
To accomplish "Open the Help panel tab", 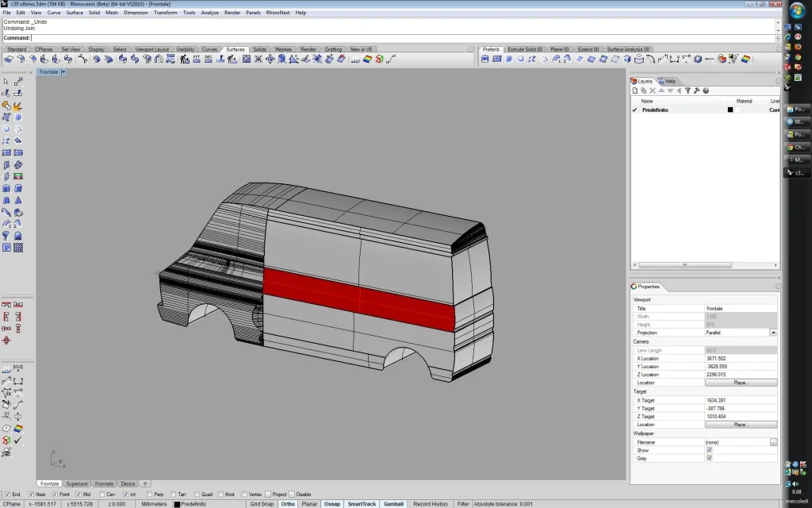I will click(x=668, y=82).
